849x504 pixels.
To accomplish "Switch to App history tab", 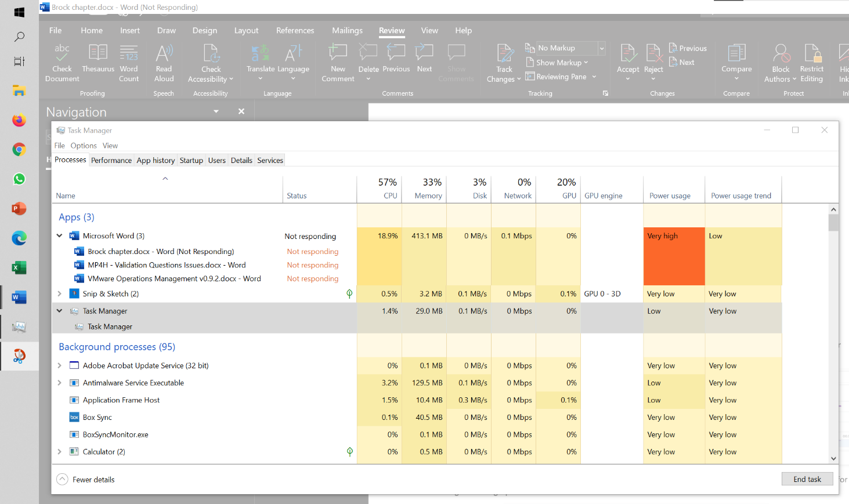I will 156,161.
